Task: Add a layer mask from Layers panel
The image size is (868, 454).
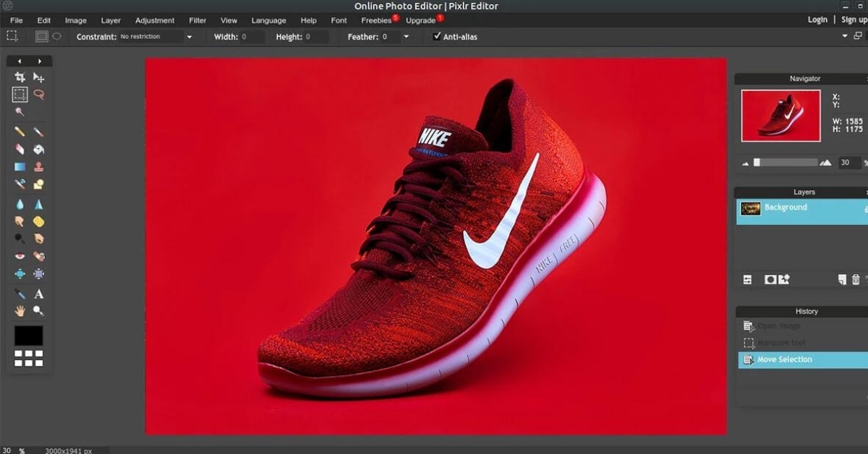Action: tap(770, 279)
